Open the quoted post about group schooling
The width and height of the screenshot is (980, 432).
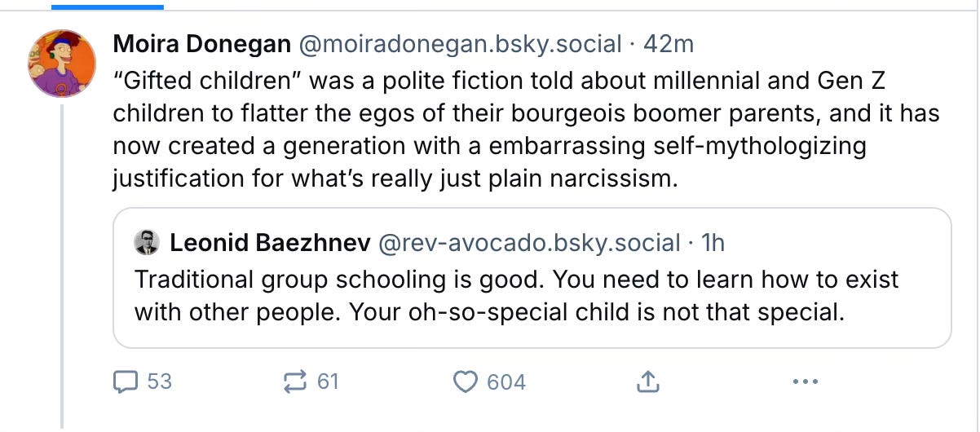[516, 295]
